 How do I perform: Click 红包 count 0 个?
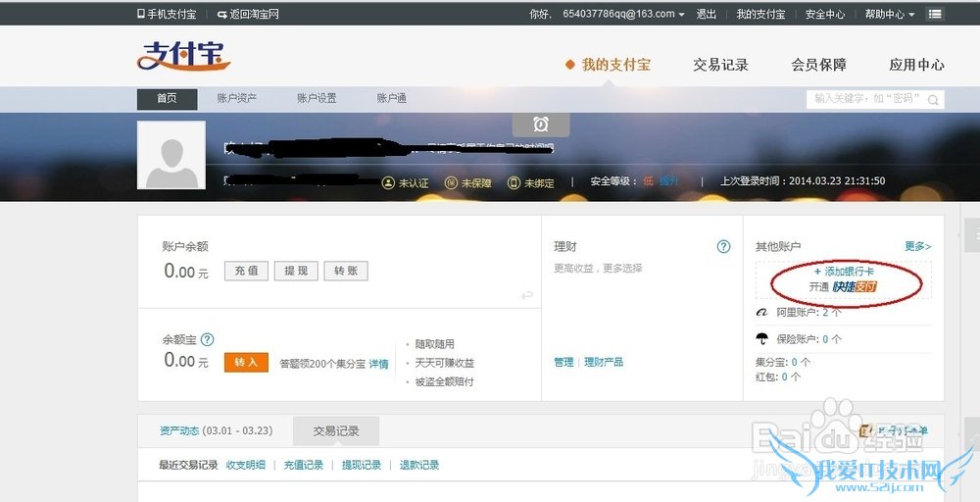click(x=791, y=376)
